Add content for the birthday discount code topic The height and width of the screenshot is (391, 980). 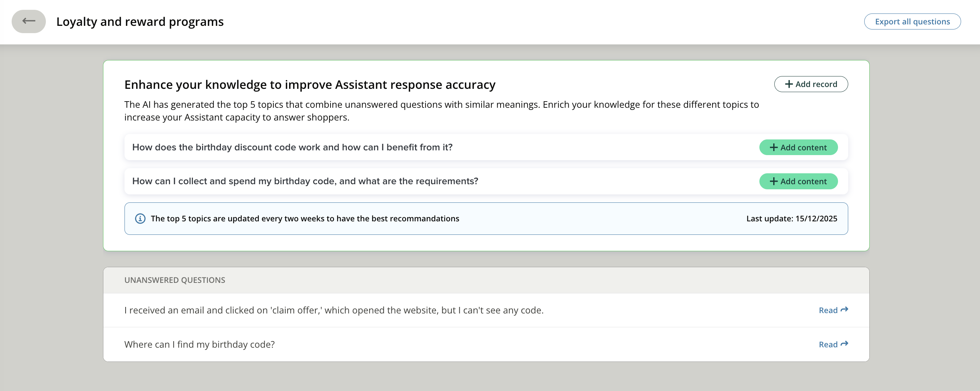coord(803,147)
